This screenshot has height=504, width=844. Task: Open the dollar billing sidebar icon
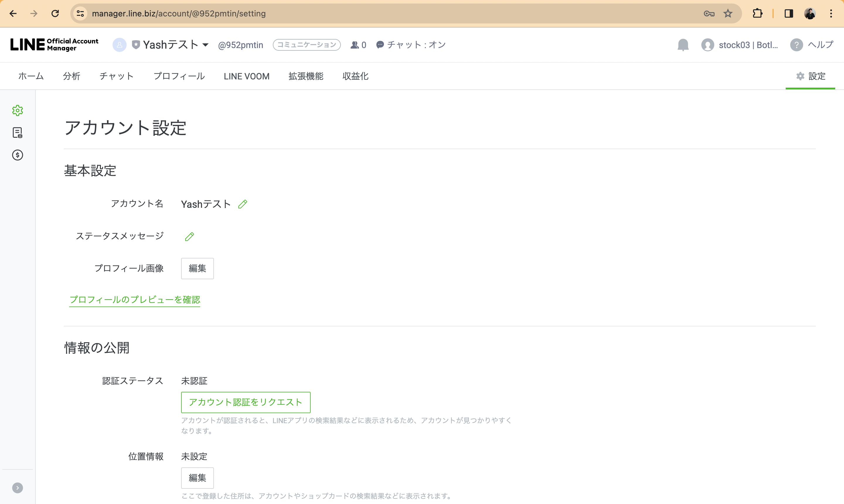[x=17, y=155]
